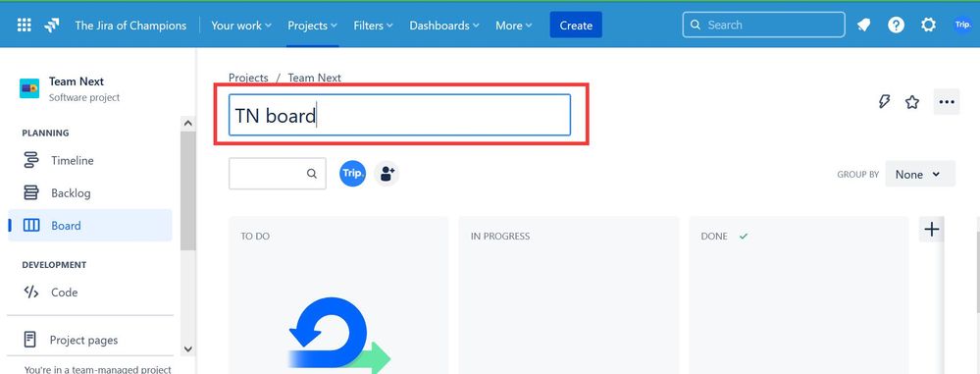Image resolution: width=980 pixels, height=374 pixels.
Task: Expand the More menu
Action: [514, 26]
